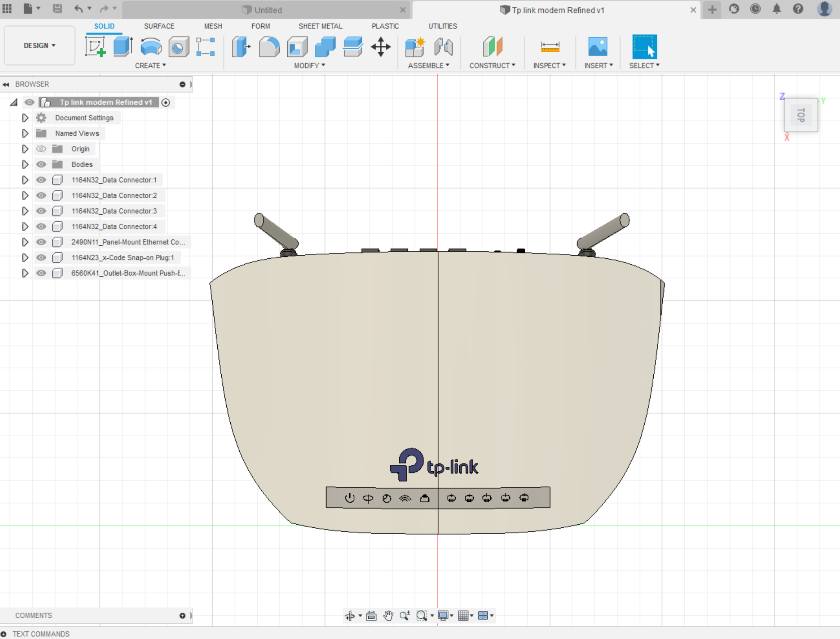Click the Joint tool icon

tap(443, 47)
